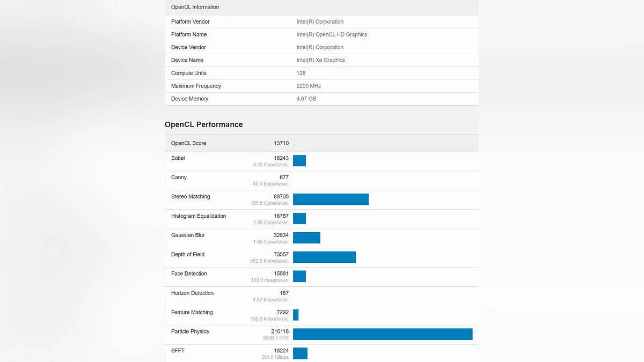Click the OpenCL Score value 13710
The image size is (644, 362).
coord(281,143)
